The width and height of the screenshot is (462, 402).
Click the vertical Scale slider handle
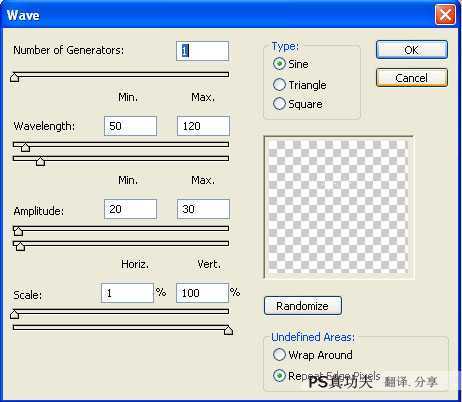[228, 330]
